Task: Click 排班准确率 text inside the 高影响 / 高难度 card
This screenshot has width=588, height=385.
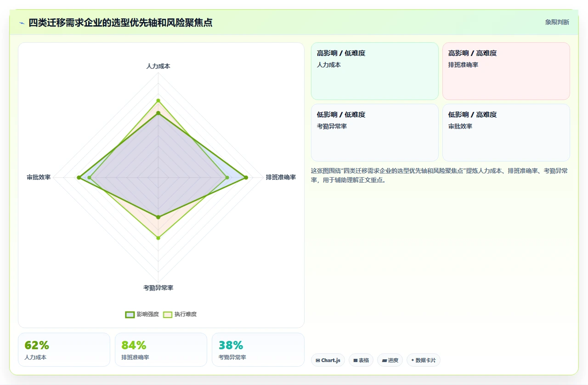Action: (463, 65)
